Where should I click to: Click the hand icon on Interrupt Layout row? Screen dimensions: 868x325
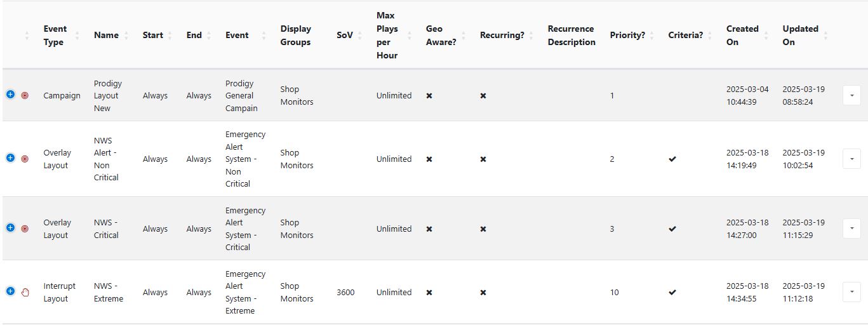pos(25,292)
